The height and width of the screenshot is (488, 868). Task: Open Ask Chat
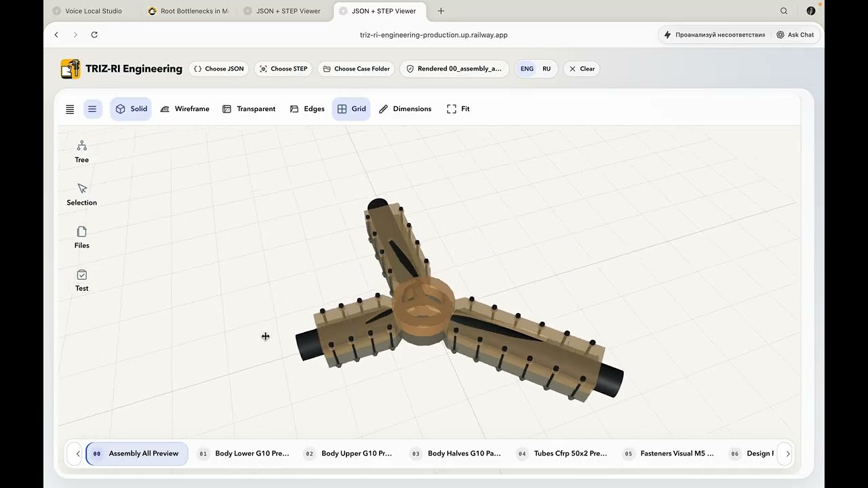pyautogui.click(x=795, y=35)
